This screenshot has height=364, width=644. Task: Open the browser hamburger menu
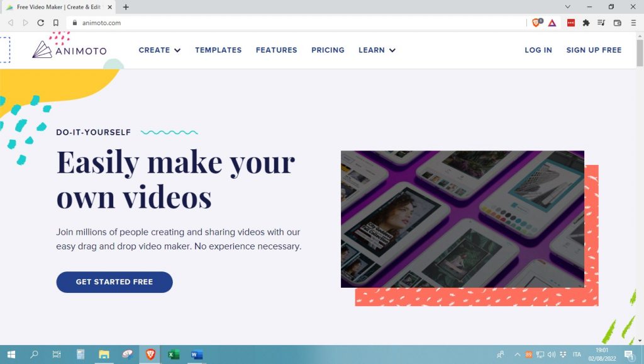coord(633,23)
